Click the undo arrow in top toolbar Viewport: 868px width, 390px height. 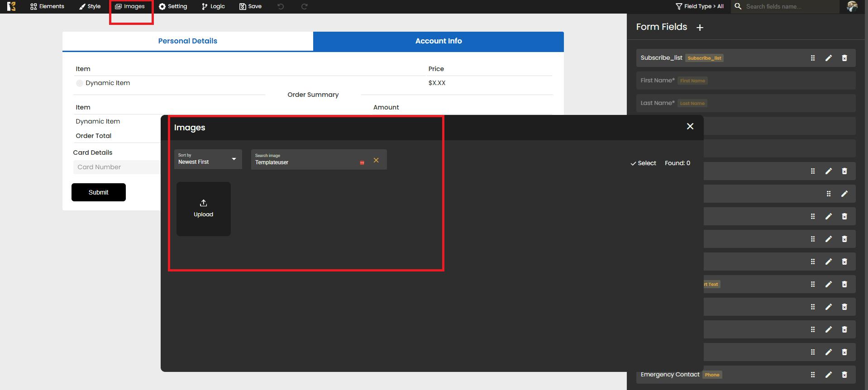[x=281, y=6]
